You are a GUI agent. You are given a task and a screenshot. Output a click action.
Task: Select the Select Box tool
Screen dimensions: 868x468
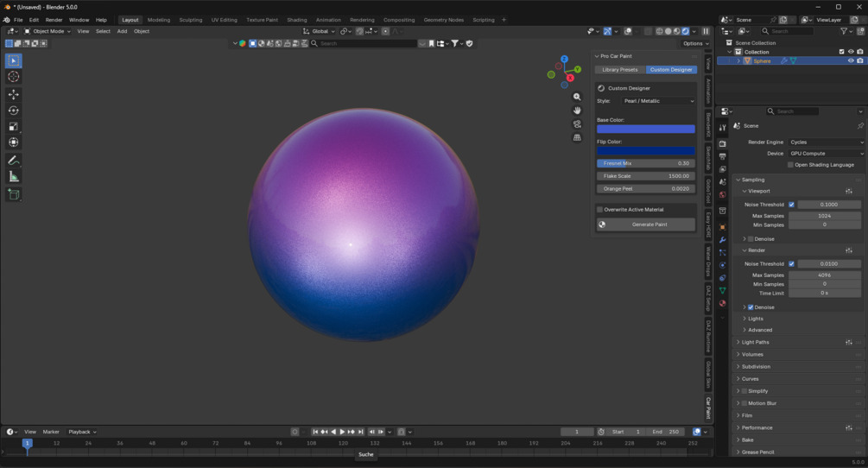(14, 60)
